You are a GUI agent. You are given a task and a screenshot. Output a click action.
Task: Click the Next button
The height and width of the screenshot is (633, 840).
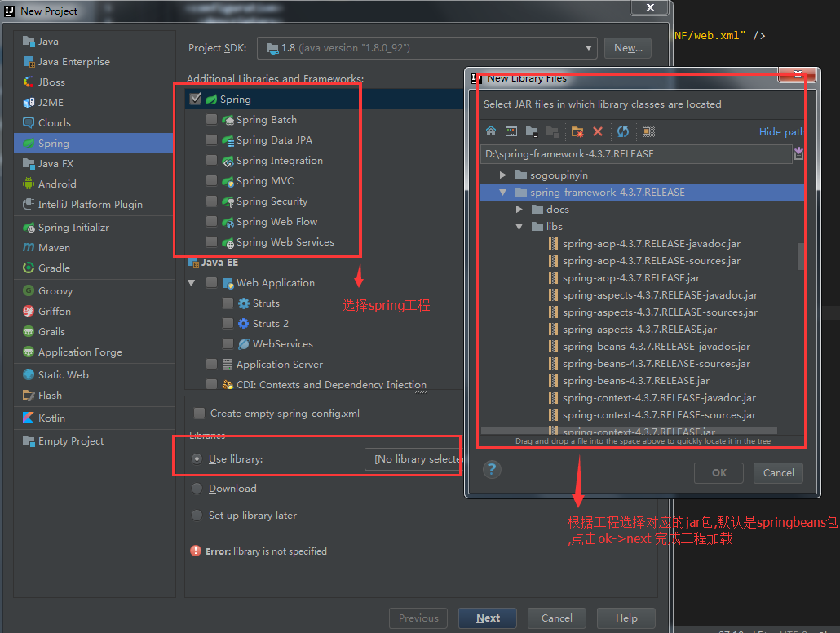coord(488,618)
